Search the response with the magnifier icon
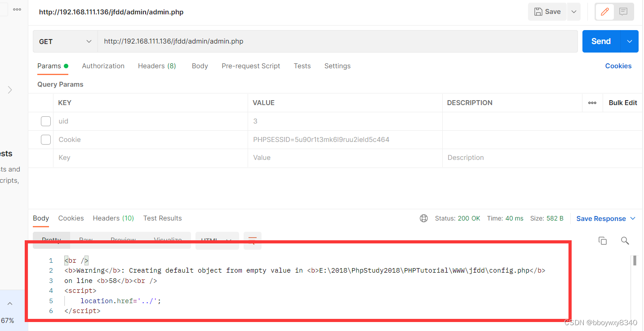 coord(625,241)
